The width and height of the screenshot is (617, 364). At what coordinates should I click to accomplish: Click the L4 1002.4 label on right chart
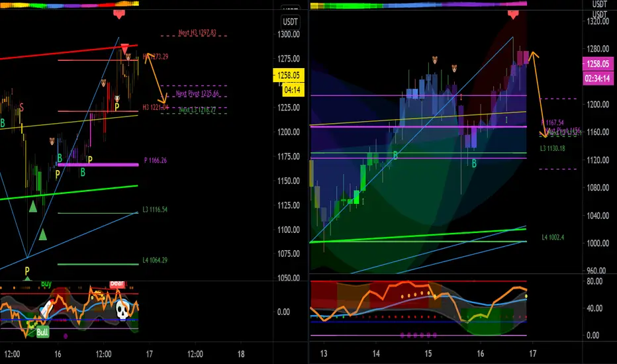click(553, 238)
